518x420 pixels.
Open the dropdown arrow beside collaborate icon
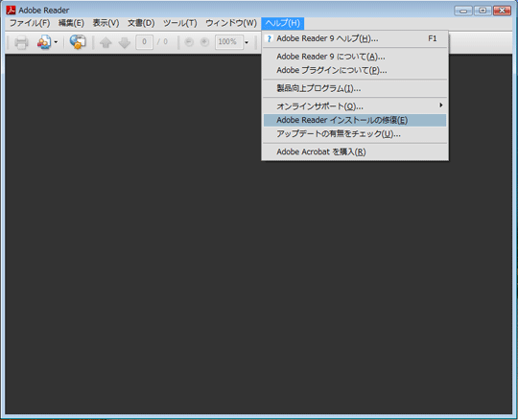[x=56, y=42]
